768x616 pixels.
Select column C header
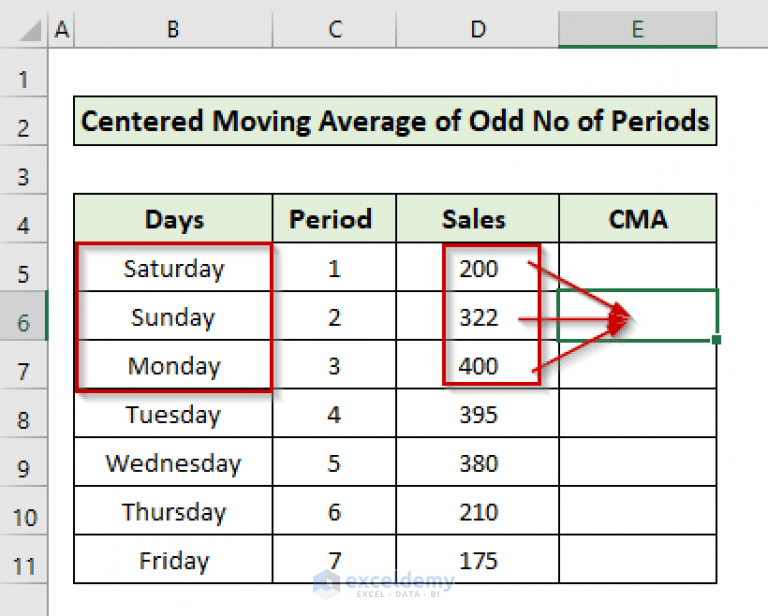pyautogui.click(x=334, y=30)
